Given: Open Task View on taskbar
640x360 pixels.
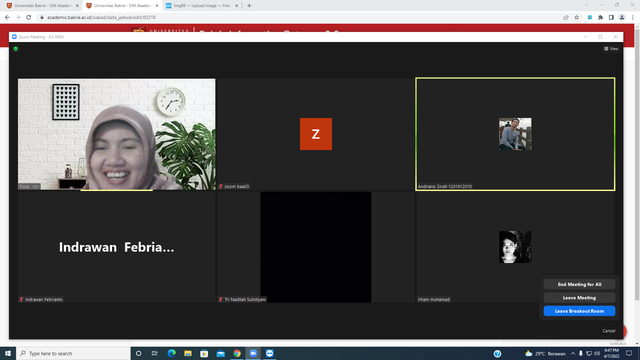Looking at the screenshot, I should [155, 353].
